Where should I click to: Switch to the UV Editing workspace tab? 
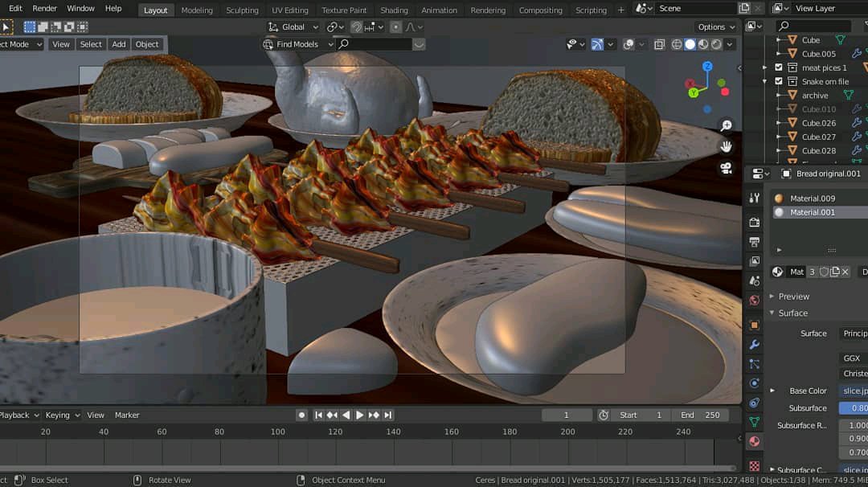(289, 10)
